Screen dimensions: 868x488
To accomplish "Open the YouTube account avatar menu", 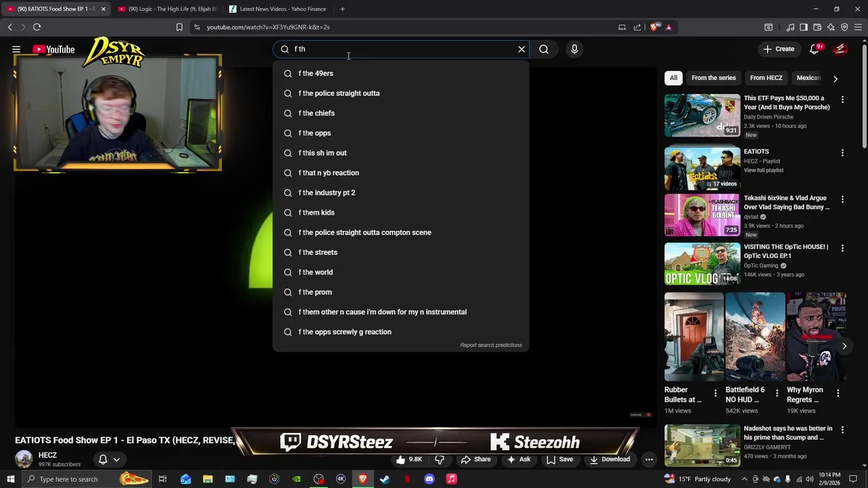I will coord(840,49).
